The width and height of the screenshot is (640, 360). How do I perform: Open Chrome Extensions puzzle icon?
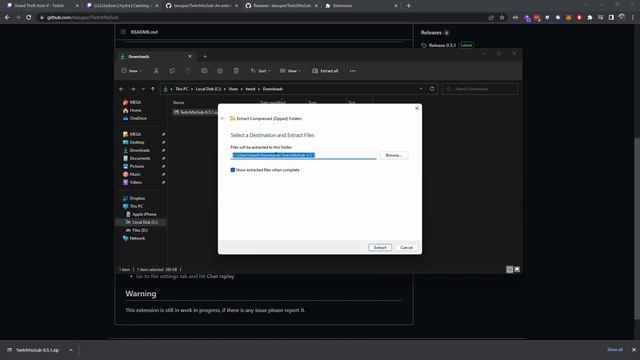pyautogui.click(x=590, y=18)
